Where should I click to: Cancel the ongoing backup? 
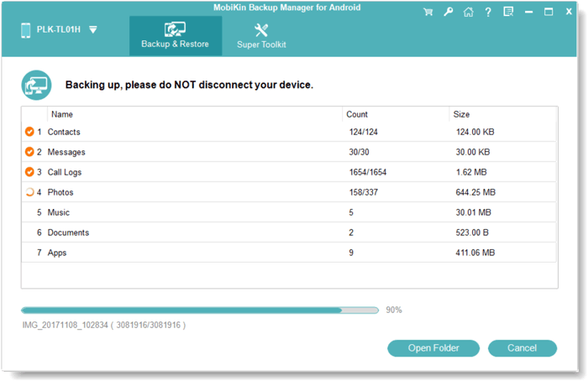click(522, 348)
